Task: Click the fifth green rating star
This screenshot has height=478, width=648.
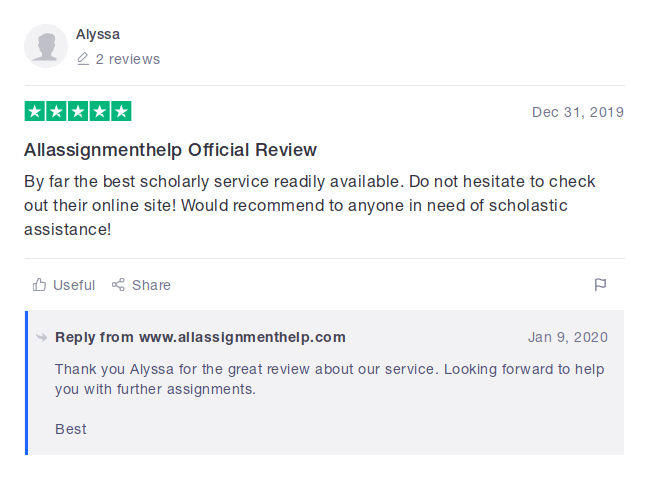Action: click(x=121, y=112)
